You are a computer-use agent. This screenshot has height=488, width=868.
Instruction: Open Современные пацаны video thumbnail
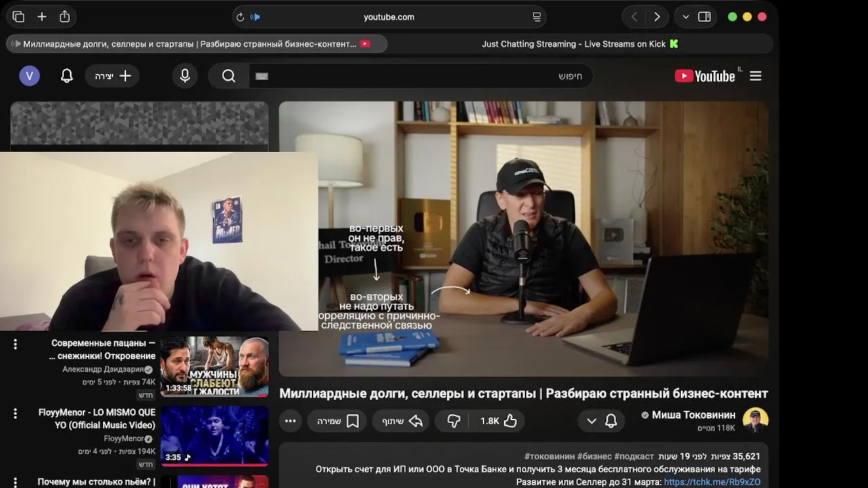coord(214,367)
